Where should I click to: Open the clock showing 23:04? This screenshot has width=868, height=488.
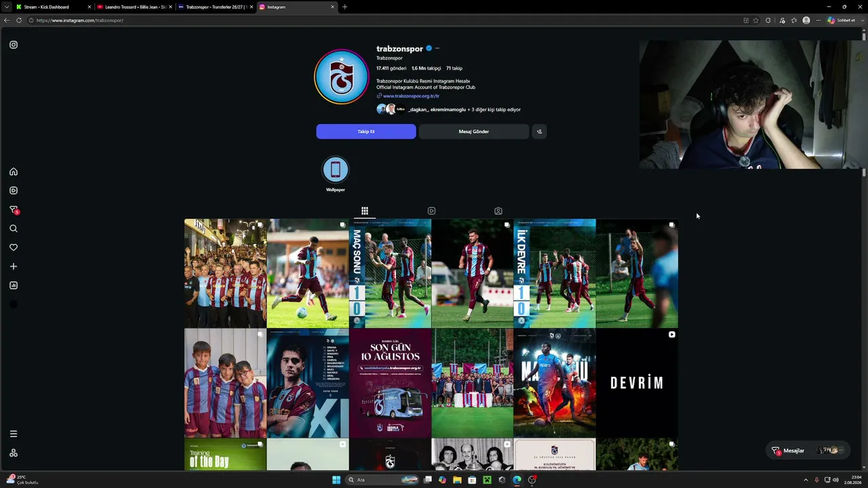(852, 480)
